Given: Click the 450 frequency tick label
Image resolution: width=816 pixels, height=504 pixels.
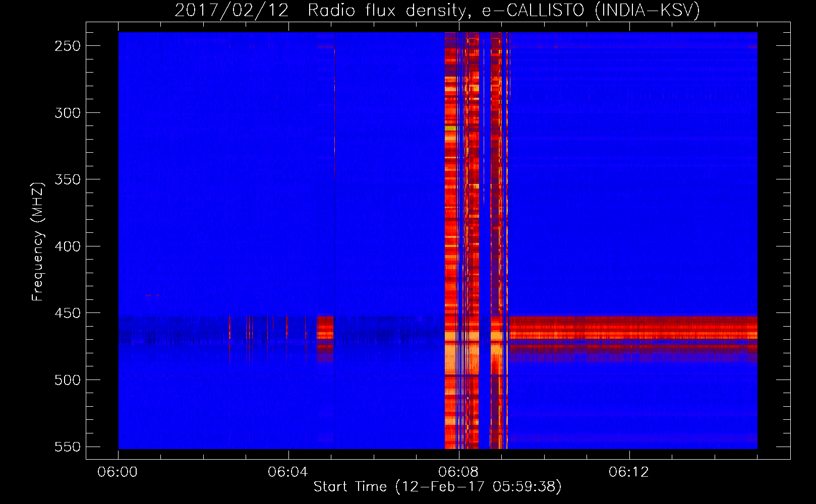Looking at the screenshot, I should pos(68,313).
